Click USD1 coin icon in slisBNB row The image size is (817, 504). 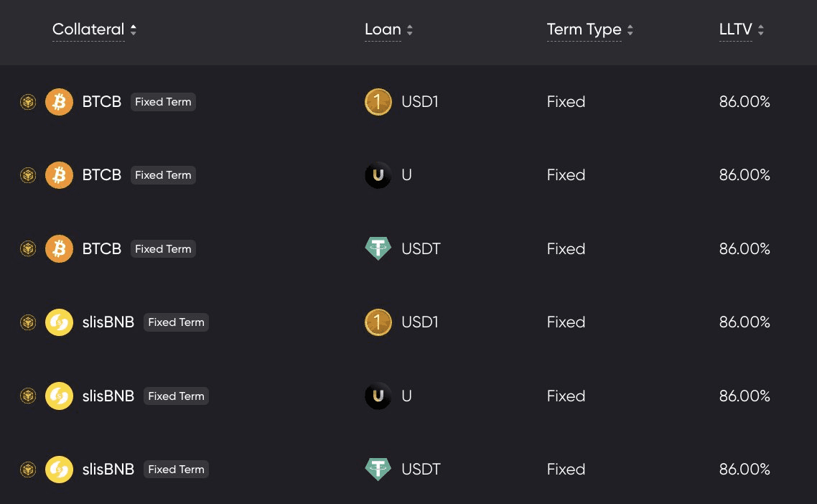[x=378, y=322]
